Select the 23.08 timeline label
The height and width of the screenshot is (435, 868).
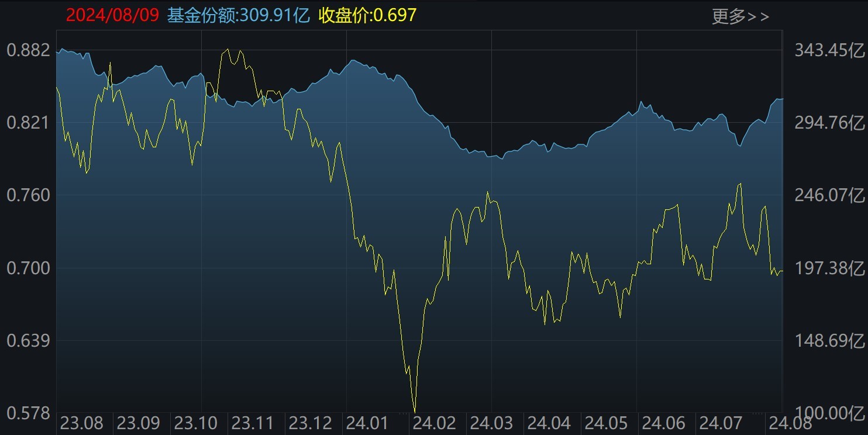(x=82, y=423)
